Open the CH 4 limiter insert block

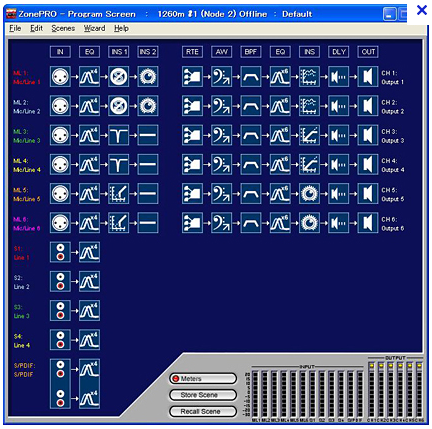pos(309,164)
